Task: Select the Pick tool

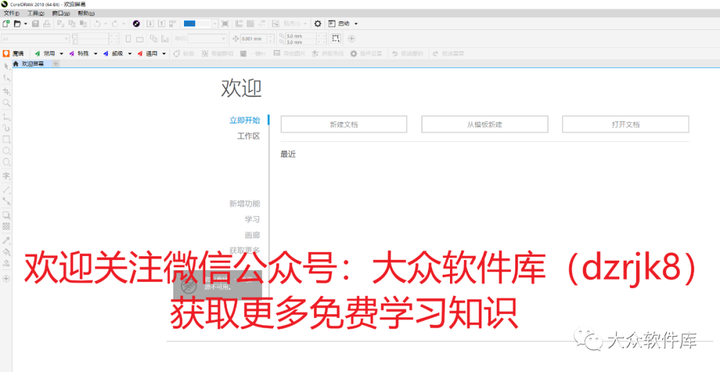Action: 6,67
